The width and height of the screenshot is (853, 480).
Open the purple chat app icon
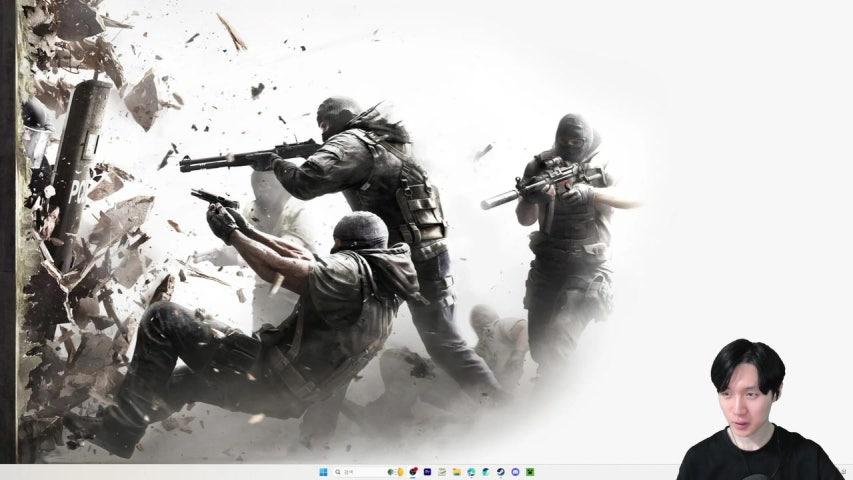pos(515,472)
